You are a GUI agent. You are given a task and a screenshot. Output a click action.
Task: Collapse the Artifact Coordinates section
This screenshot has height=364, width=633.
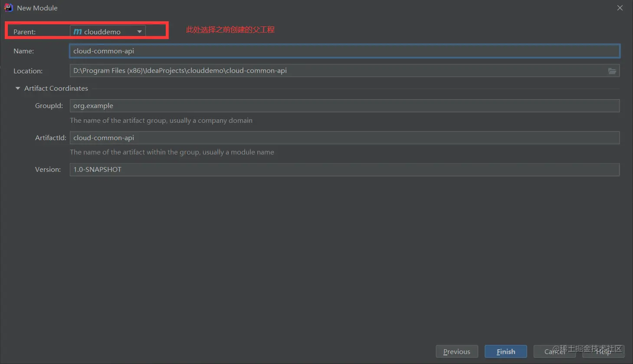click(x=18, y=89)
